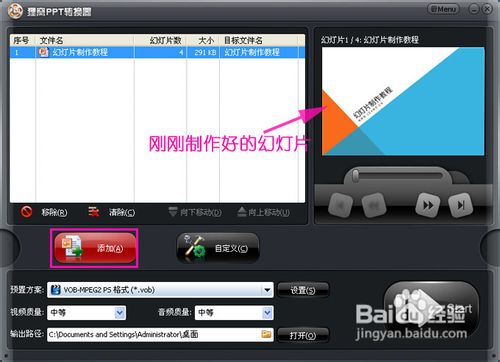500x362 pixels.
Task: Click the red prohibition icon beside 移除
Action: [x=26, y=211]
